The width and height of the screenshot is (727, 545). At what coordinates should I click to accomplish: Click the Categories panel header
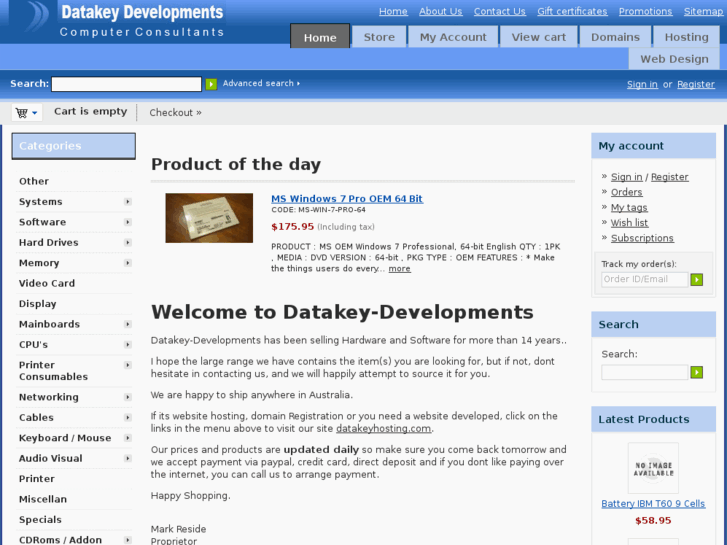click(74, 146)
